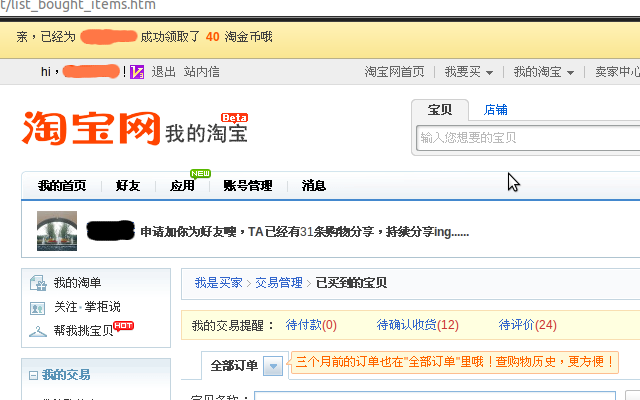Open the 好友 navigation tab
Image resolution: width=640 pixels, height=400 pixels.
click(128, 186)
